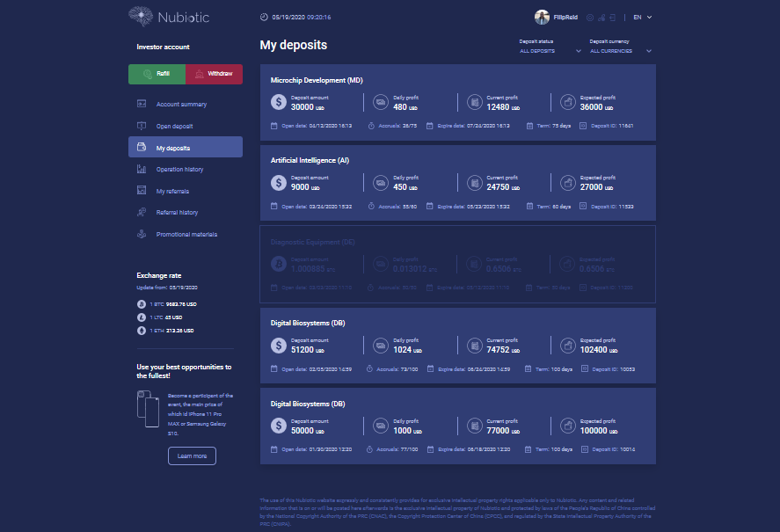Viewport: 780px width, 532px height.
Task: Click the LTC coin icon in Exchange rate
Action: [142, 317]
